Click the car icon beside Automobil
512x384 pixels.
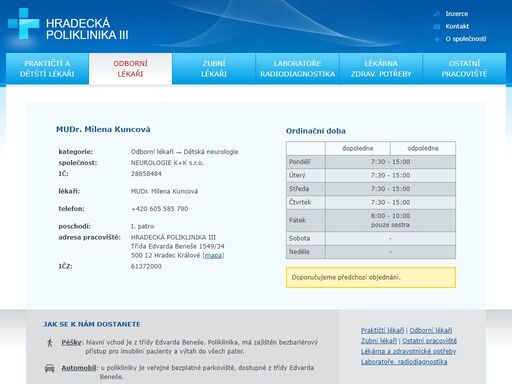pos(49,368)
